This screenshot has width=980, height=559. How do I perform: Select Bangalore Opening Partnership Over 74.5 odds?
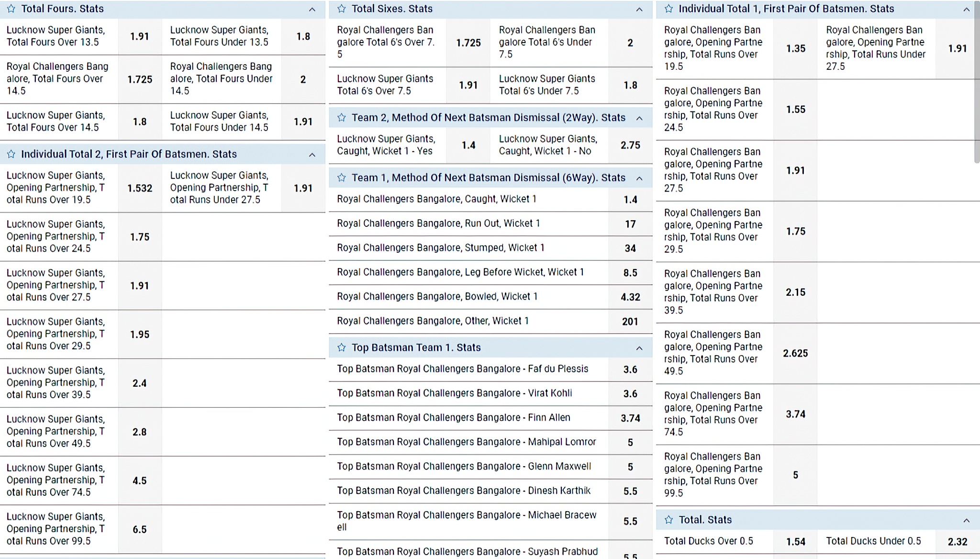pyautogui.click(x=795, y=414)
